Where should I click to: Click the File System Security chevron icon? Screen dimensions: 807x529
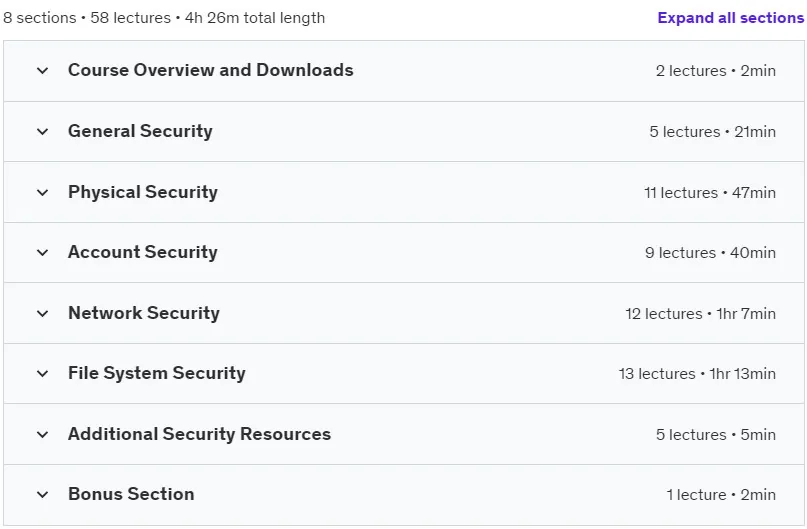click(43, 374)
